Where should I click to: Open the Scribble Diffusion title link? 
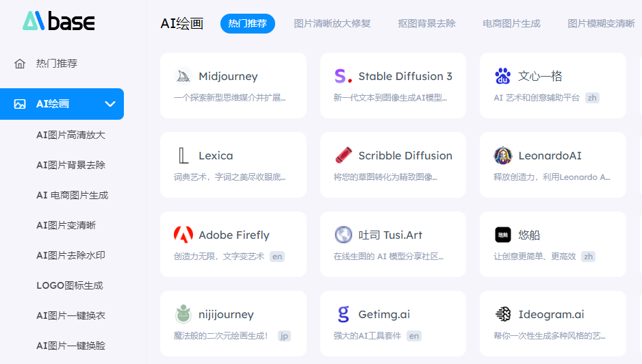pos(405,155)
